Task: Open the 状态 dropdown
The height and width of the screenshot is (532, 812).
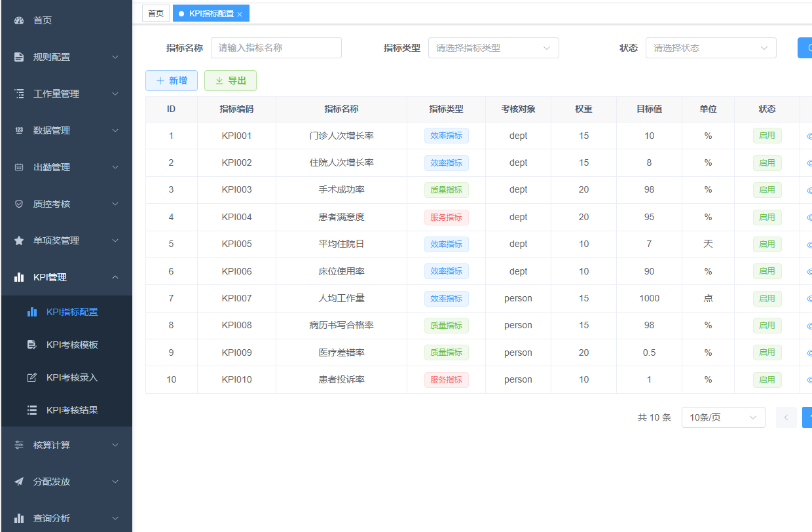Action: (711, 48)
